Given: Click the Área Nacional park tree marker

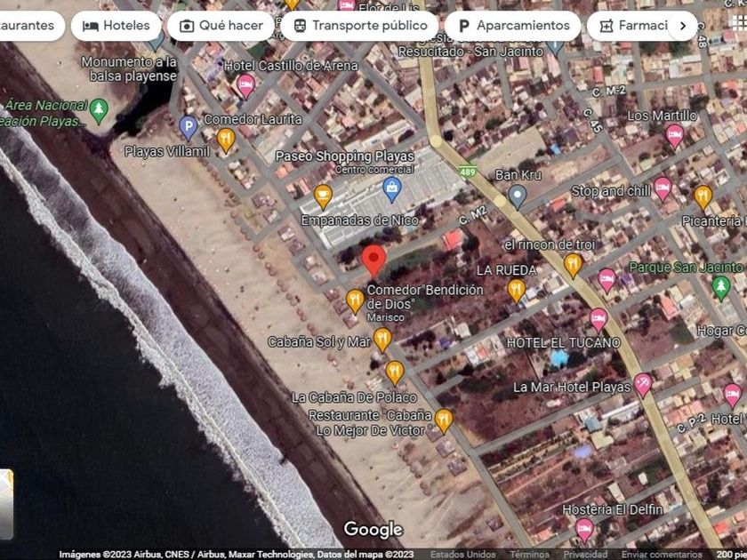Looking at the screenshot, I should coord(99,111).
